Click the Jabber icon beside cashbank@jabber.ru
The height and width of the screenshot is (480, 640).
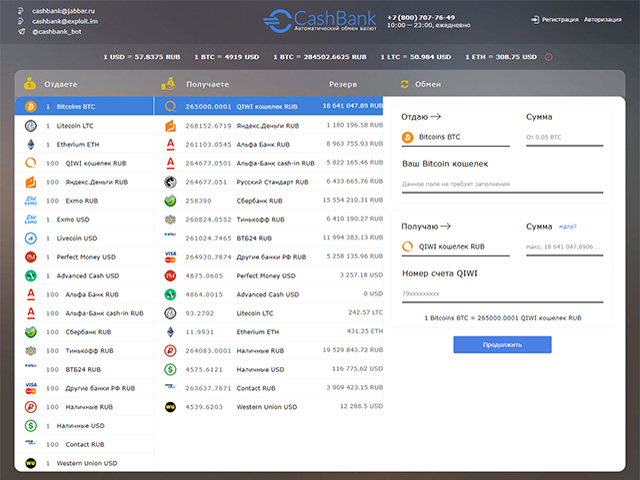[x=20, y=11]
